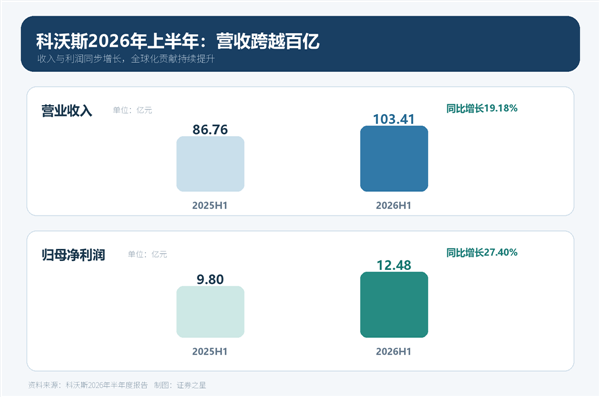The height and width of the screenshot is (397, 600).
Task: Click the title 科沃斯2026年上半年：营收跨越百亿
Action: click(178, 41)
